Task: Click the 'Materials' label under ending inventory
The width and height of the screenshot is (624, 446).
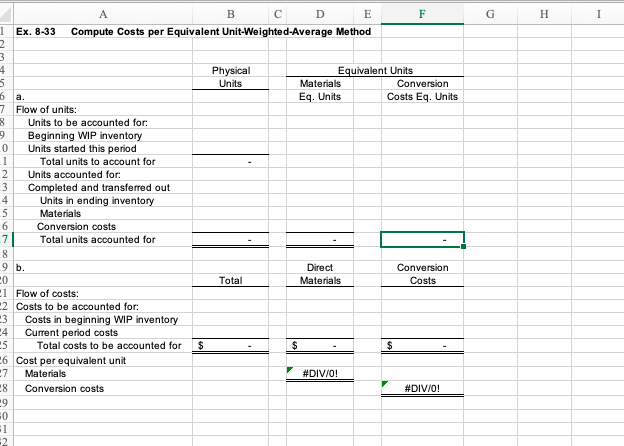Action: point(60,214)
